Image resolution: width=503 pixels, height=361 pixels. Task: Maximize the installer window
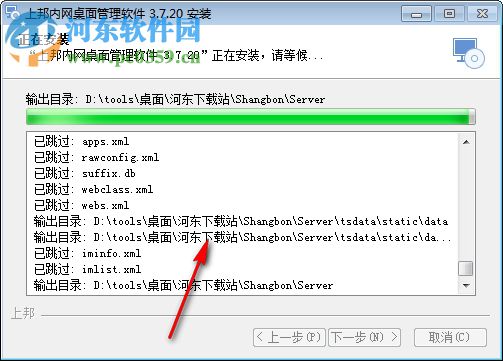(449, 14)
